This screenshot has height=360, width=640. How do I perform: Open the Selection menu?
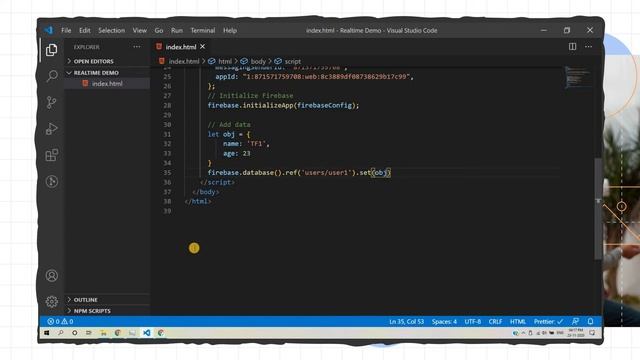pos(111,30)
